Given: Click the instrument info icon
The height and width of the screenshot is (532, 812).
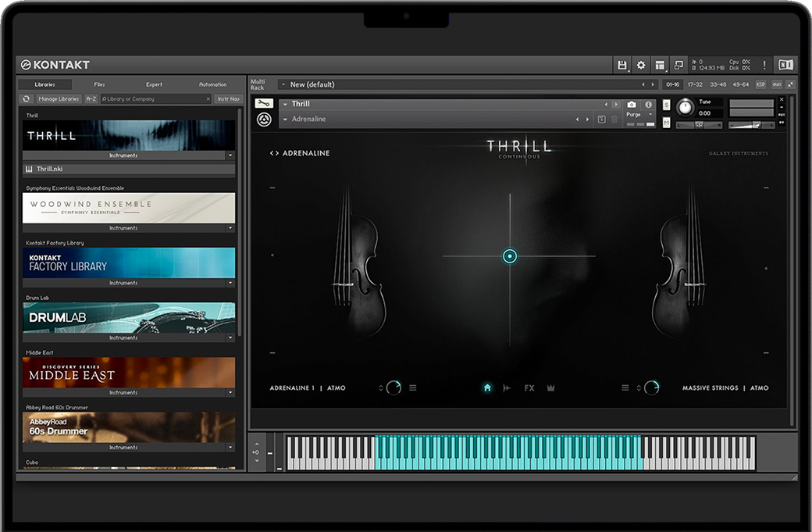Looking at the screenshot, I should pos(648,104).
